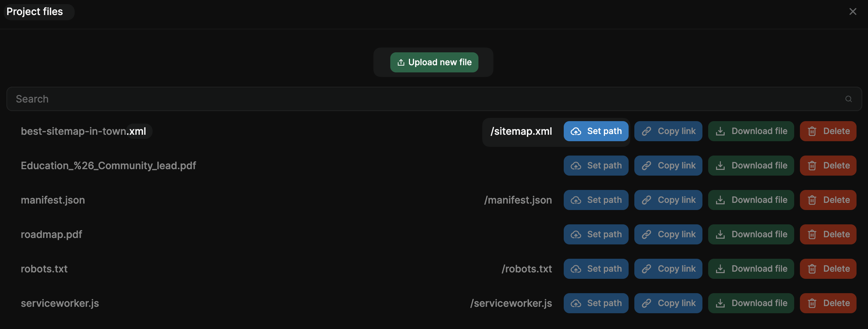The height and width of the screenshot is (329, 868).
Task: Copy link for roadmap.pdf
Action: [668, 234]
